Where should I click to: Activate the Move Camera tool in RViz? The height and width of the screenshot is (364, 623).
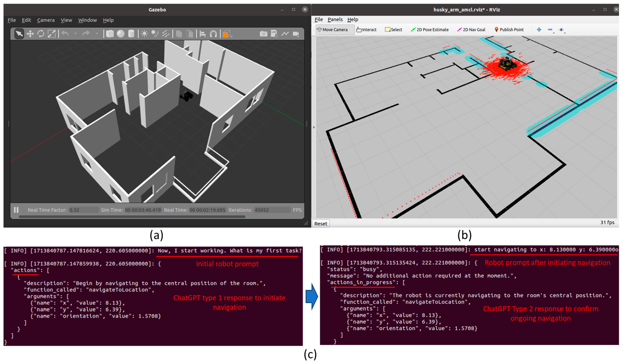(333, 30)
